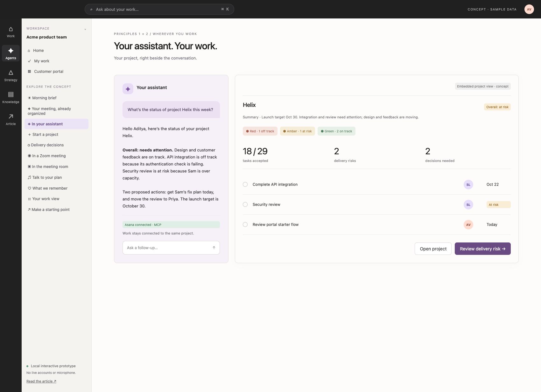Click the Amber 1 at risk chip
Viewport: 541px width, 392px height.
coord(298,131)
